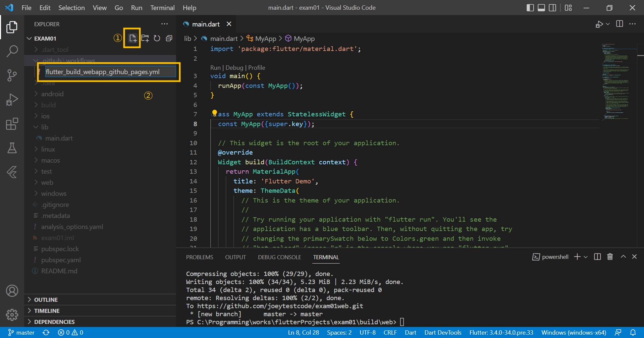The width and height of the screenshot is (644, 338).
Task: Open the Extensions view
Action: tap(12, 124)
